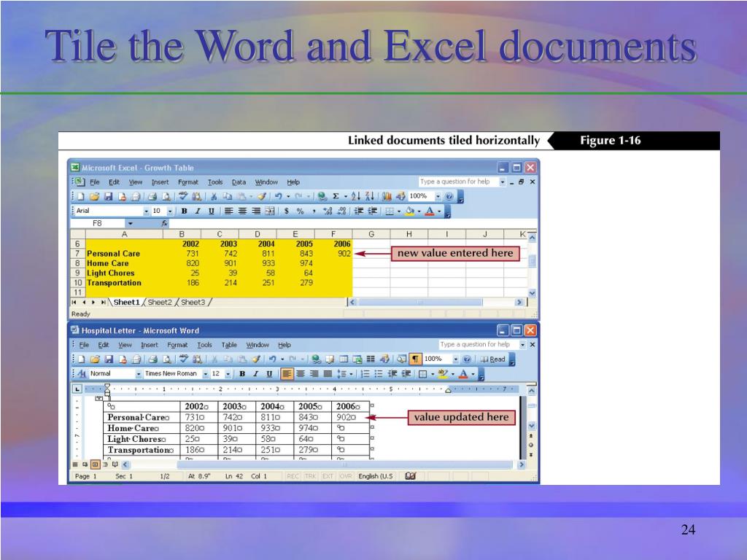
Task: Click the Save icon in Word toolbar
Action: (x=109, y=359)
